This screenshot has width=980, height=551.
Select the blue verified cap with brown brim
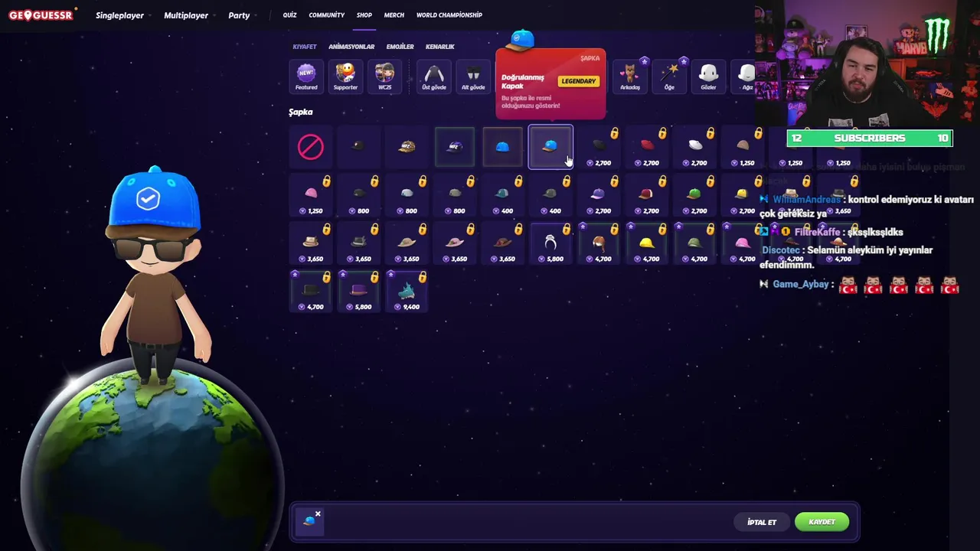[x=550, y=147]
